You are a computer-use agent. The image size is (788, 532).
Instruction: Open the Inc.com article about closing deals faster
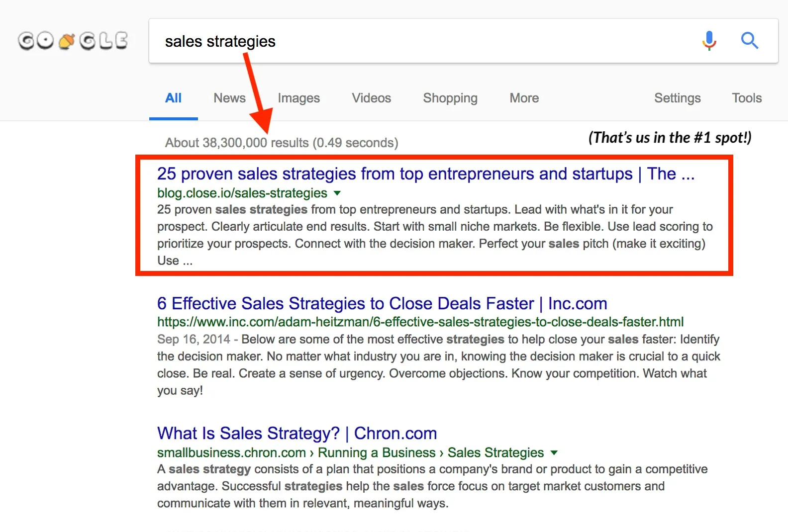pos(382,303)
